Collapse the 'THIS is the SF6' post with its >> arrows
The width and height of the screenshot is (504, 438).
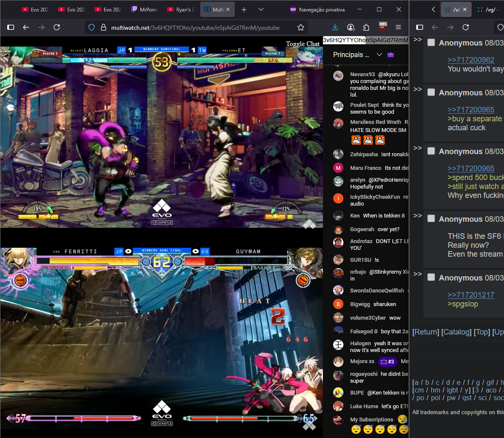click(x=418, y=216)
